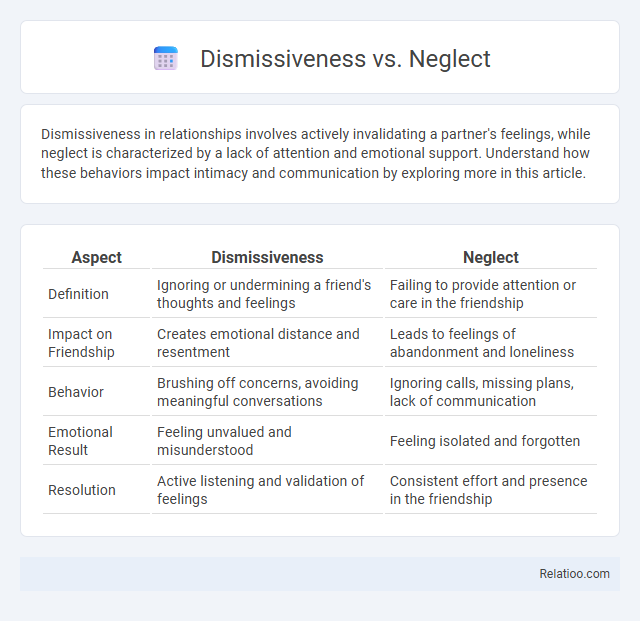Select the Definition row label
Viewport: 640px width, 621px height.
[78, 294]
